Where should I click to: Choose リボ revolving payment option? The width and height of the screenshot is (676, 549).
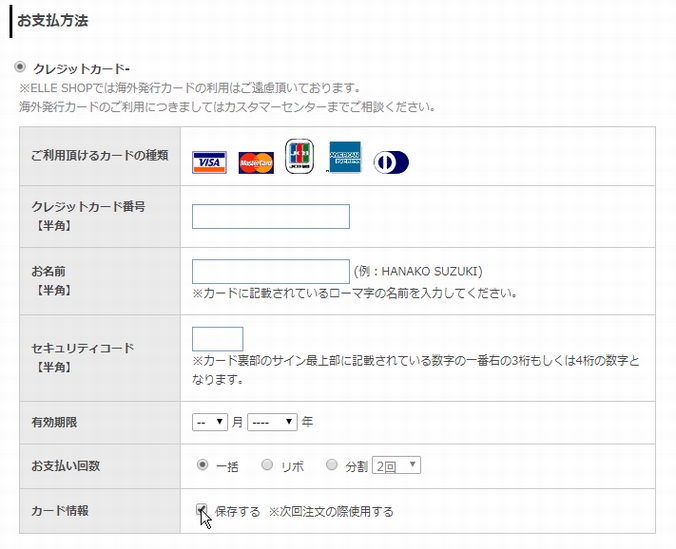click(x=267, y=464)
